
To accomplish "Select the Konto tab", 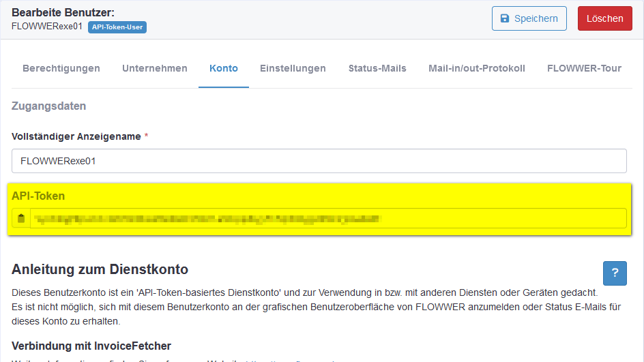I will coord(224,68).
